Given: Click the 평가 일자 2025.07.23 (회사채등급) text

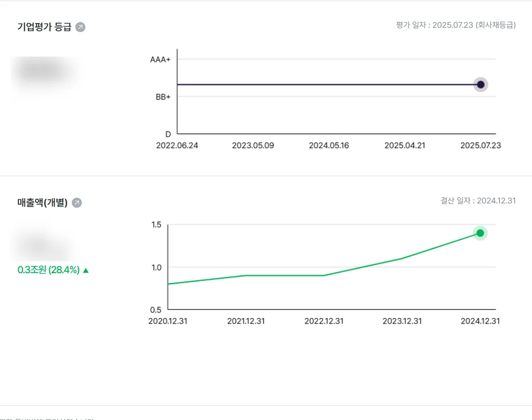Looking at the screenshot, I should (x=455, y=25).
